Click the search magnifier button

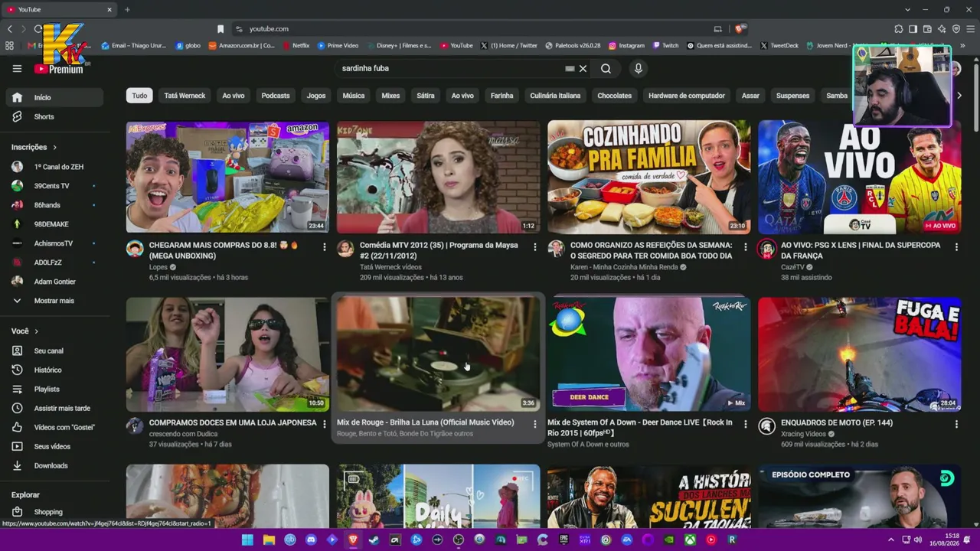tap(606, 68)
